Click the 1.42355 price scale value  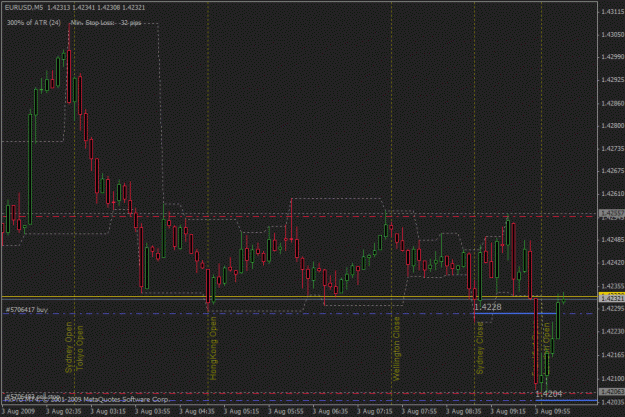[x=613, y=286]
